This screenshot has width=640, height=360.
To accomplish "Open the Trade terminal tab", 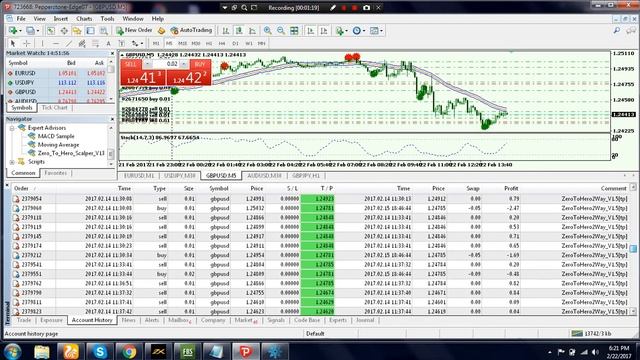I will click(x=24, y=320).
